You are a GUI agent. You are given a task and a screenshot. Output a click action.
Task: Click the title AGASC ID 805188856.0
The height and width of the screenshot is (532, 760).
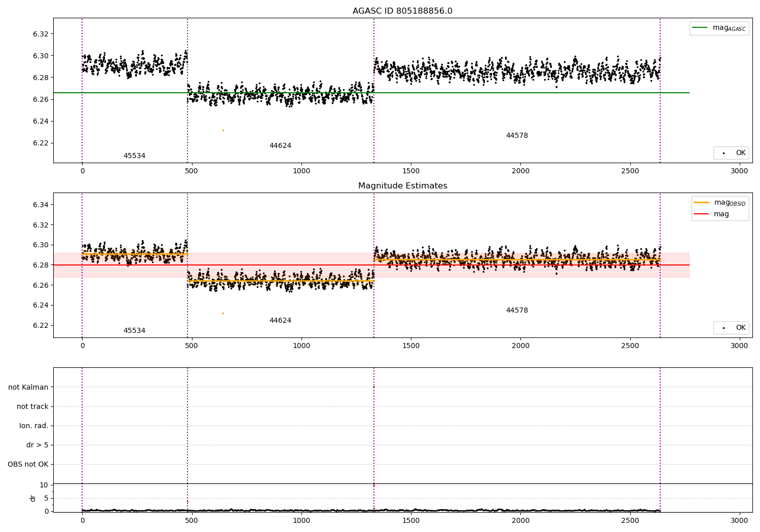[402, 11]
